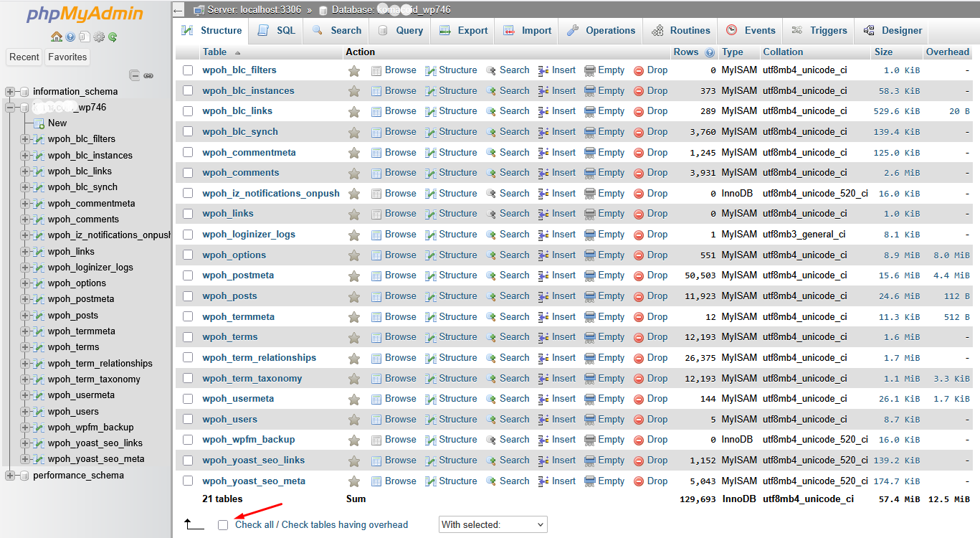Enable the Check all checkbox
The width and height of the screenshot is (980, 538).
(223, 525)
